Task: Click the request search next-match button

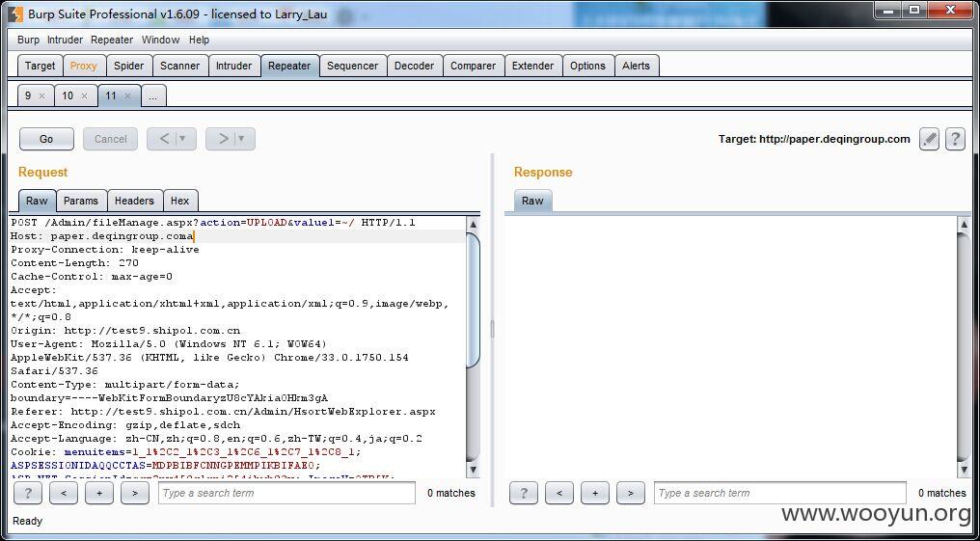Action: click(x=134, y=493)
